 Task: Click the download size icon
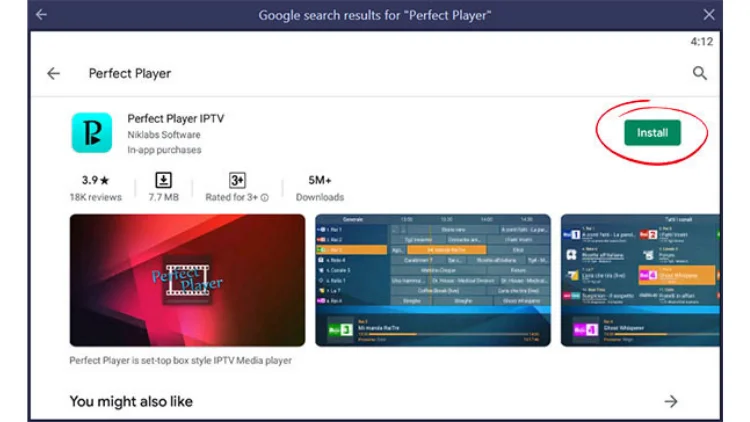[164, 180]
